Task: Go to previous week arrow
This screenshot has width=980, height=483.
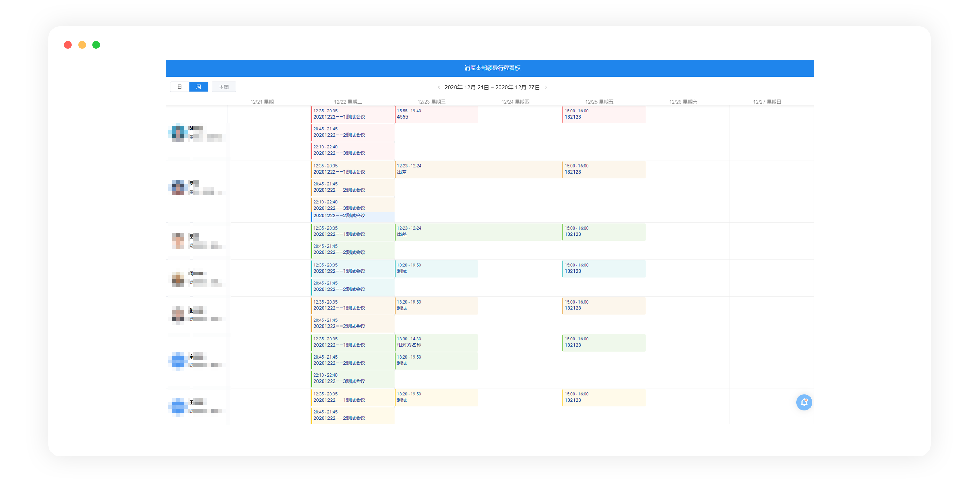Action: [x=438, y=87]
